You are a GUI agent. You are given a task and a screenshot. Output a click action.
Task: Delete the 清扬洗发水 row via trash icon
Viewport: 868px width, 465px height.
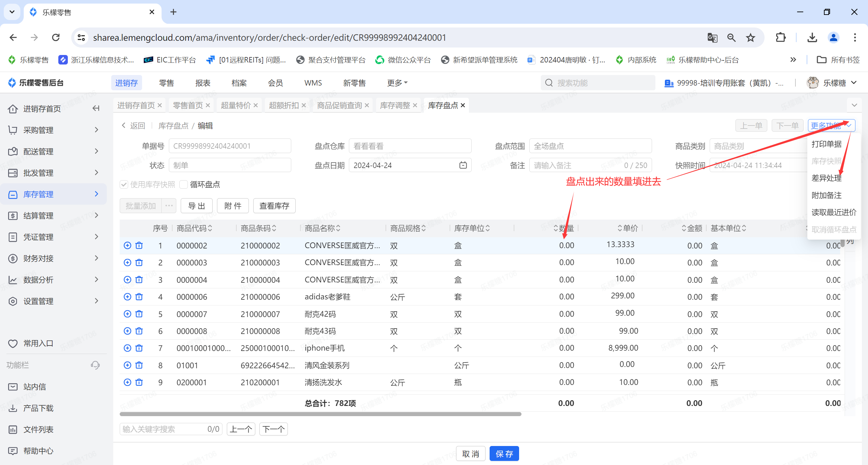139,382
